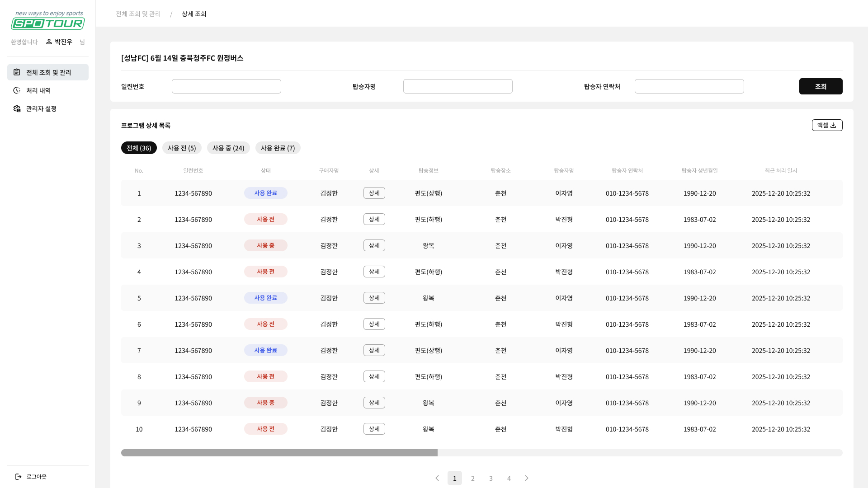This screenshot has width=868, height=488.
Task: Click the horizontal table scrollbar
Action: [279, 453]
